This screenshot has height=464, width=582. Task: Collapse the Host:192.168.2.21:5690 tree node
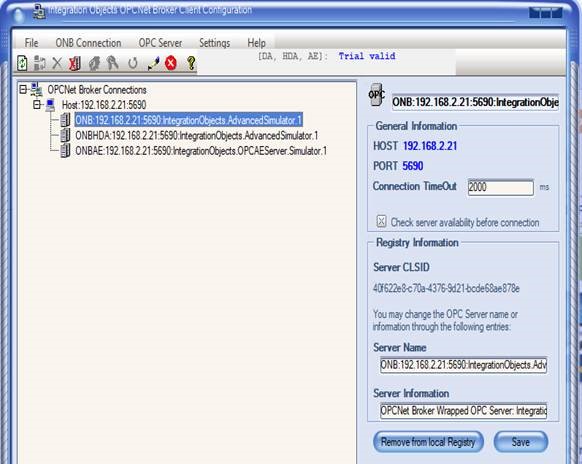(37, 105)
